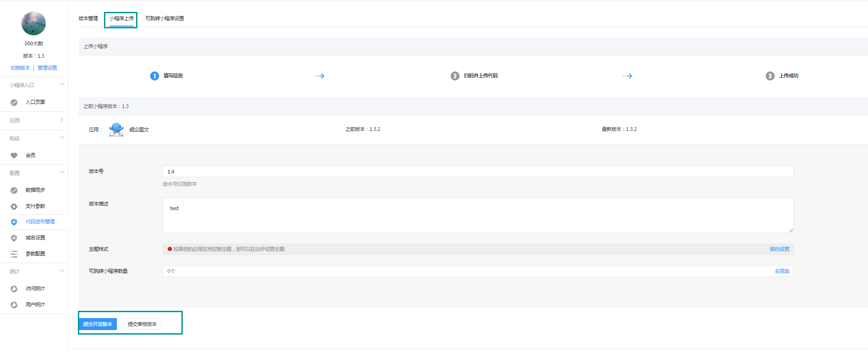Click the 数据同步 link icon
The image size is (868, 352).
(x=14, y=190)
